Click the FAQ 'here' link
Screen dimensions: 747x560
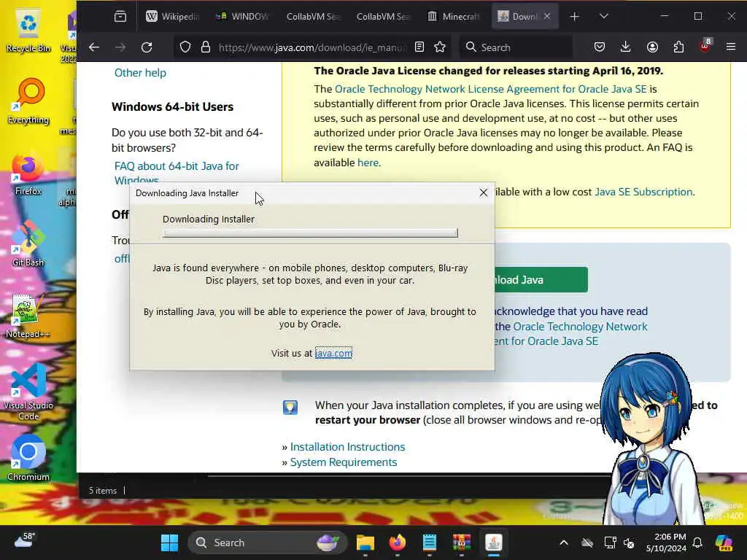(x=368, y=163)
